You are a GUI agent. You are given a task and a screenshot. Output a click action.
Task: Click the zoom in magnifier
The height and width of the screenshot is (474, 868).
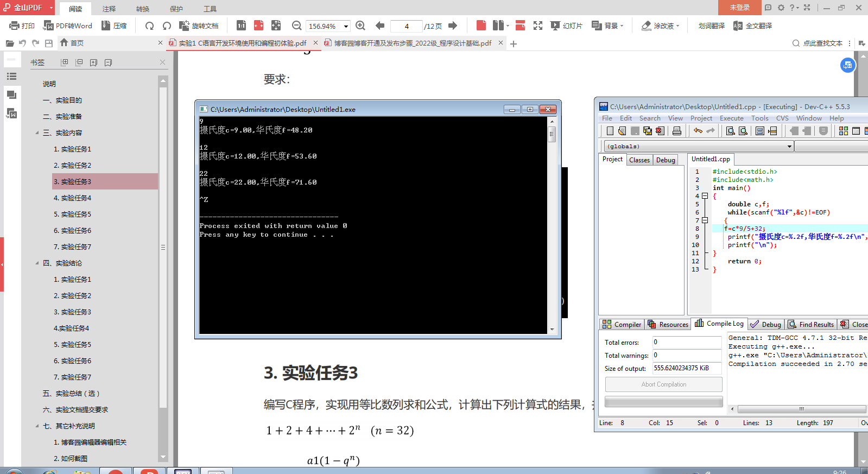point(360,26)
